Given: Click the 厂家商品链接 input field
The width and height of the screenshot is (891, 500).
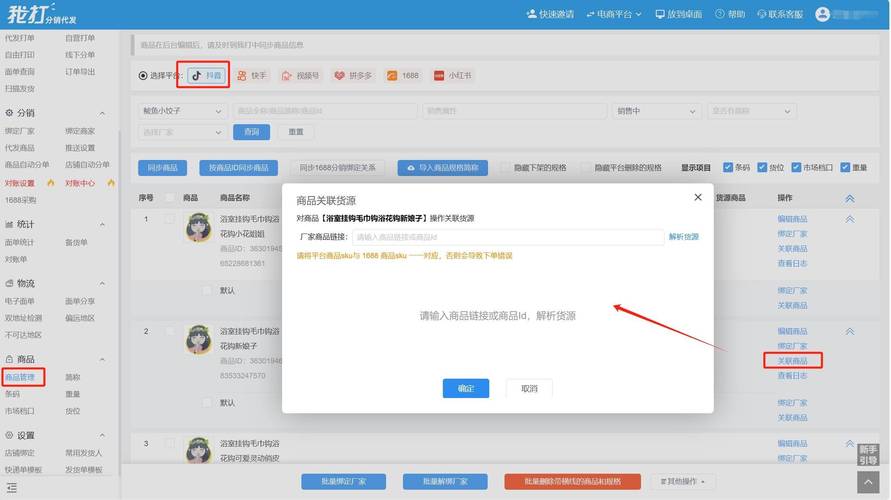Looking at the screenshot, I should (x=507, y=237).
